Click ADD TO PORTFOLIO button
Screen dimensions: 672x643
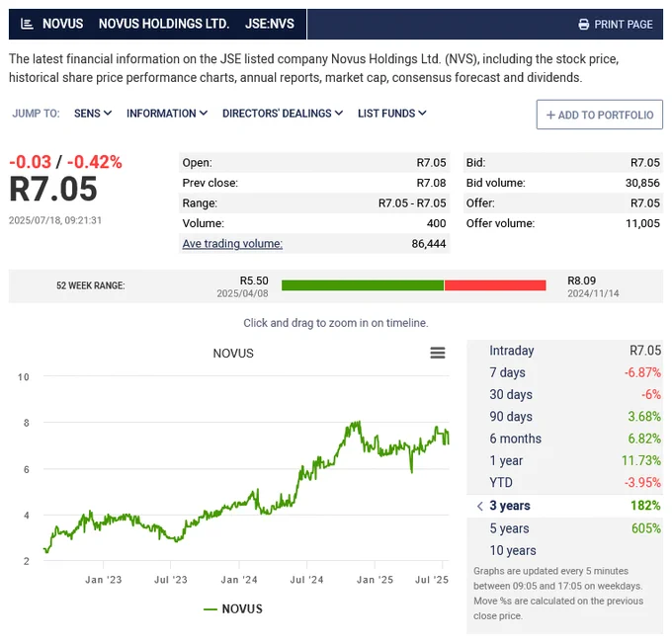click(x=600, y=115)
